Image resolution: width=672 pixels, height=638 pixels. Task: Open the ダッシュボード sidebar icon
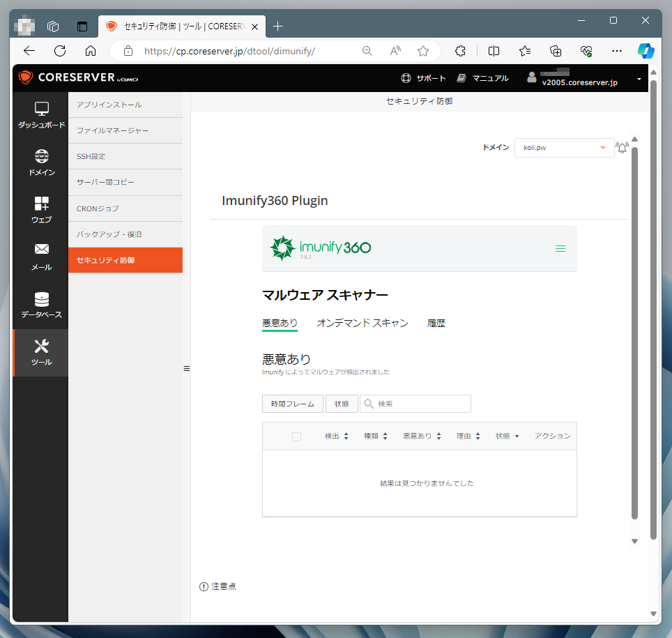[41, 115]
